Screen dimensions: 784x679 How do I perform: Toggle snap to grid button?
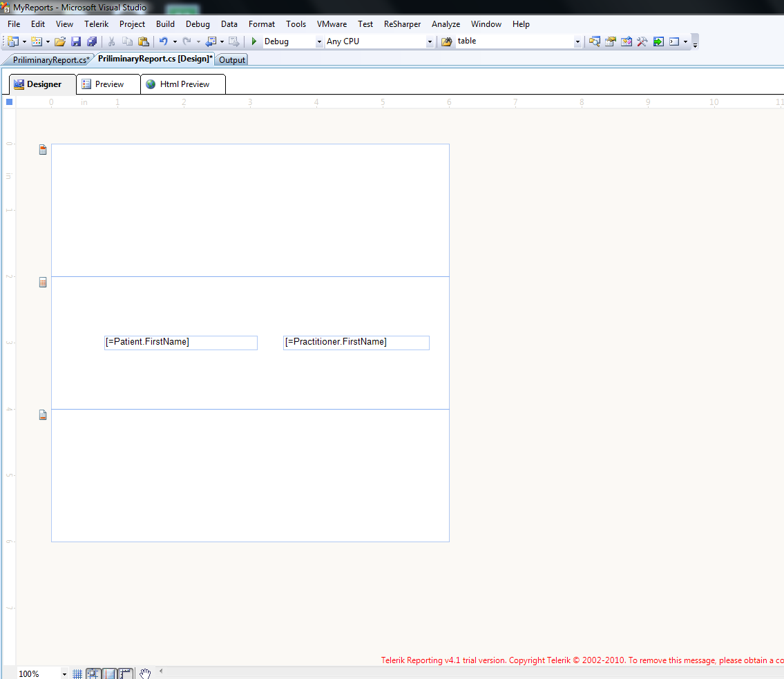tap(93, 673)
